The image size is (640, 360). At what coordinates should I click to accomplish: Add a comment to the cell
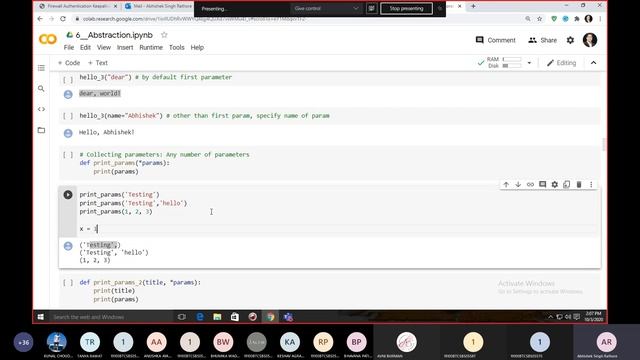542,184
